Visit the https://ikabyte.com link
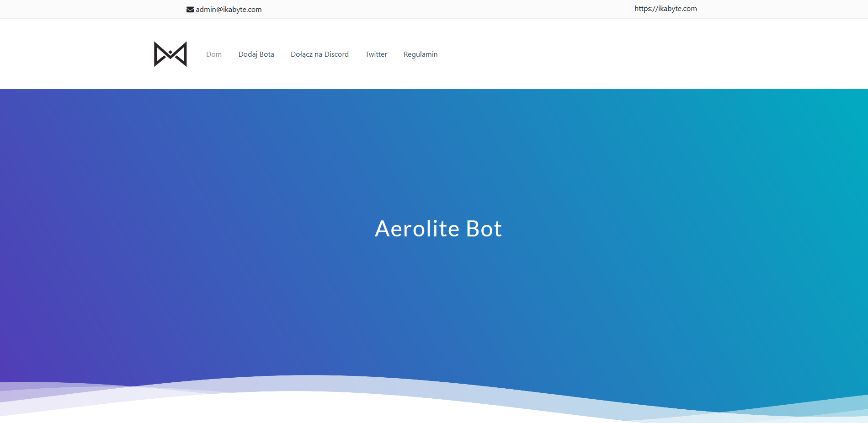This screenshot has width=868, height=423. coord(665,9)
